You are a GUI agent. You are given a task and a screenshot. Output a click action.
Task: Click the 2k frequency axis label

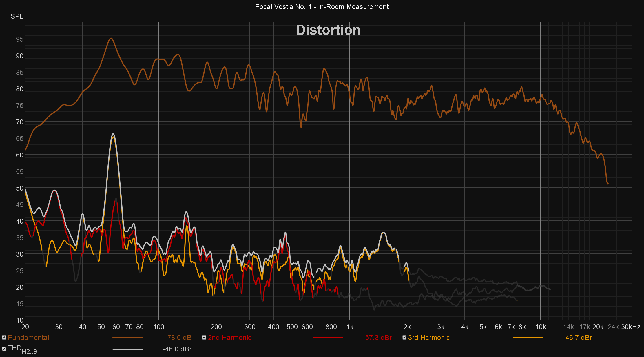(x=407, y=327)
